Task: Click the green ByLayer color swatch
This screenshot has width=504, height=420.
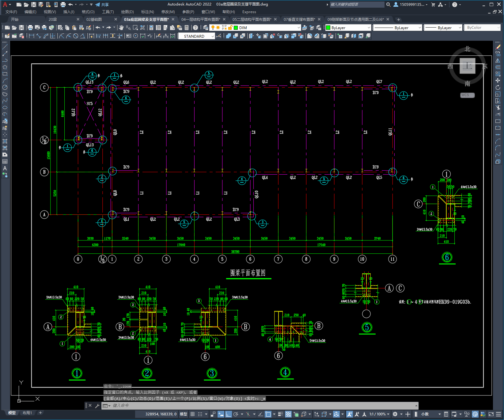Action: [328, 28]
